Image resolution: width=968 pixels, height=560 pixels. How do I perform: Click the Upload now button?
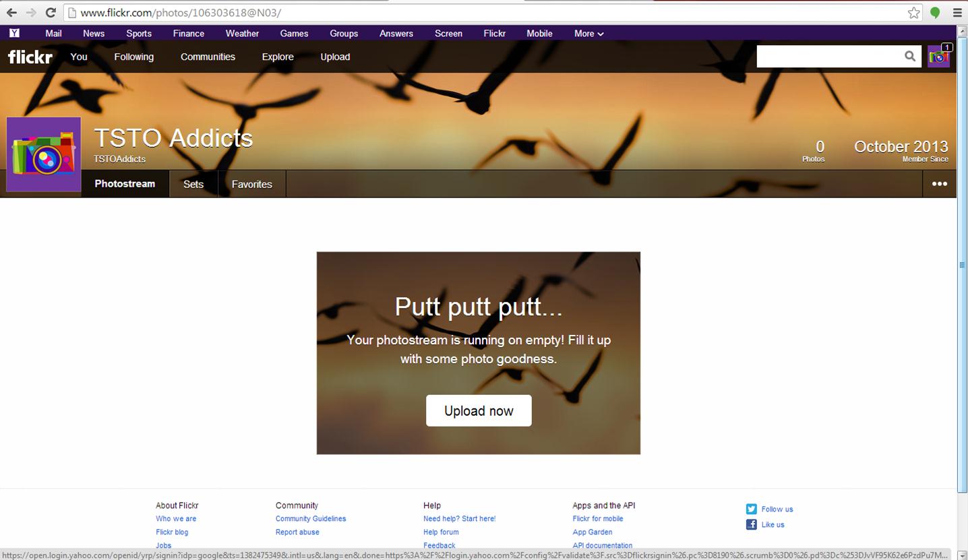tap(479, 410)
